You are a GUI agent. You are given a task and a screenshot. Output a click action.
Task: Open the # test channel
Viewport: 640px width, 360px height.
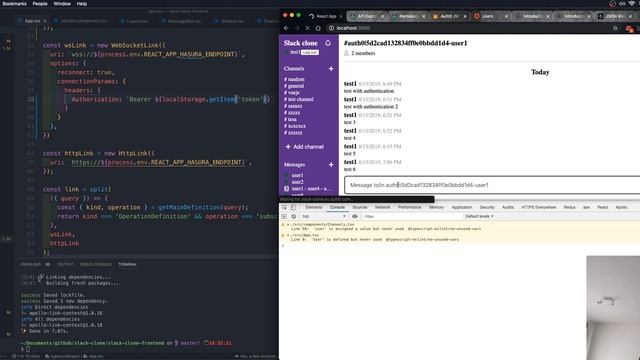click(x=299, y=99)
